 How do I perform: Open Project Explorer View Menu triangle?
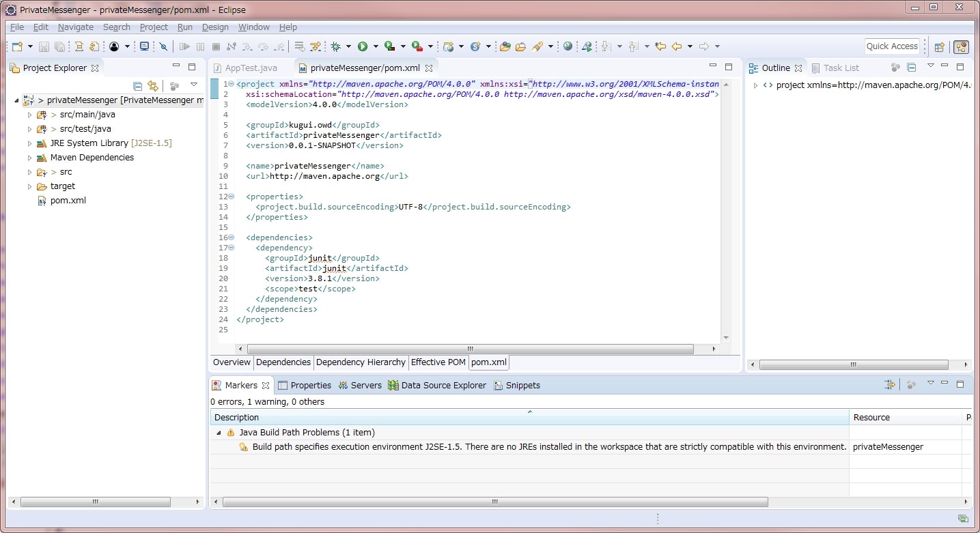coord(194,85)
